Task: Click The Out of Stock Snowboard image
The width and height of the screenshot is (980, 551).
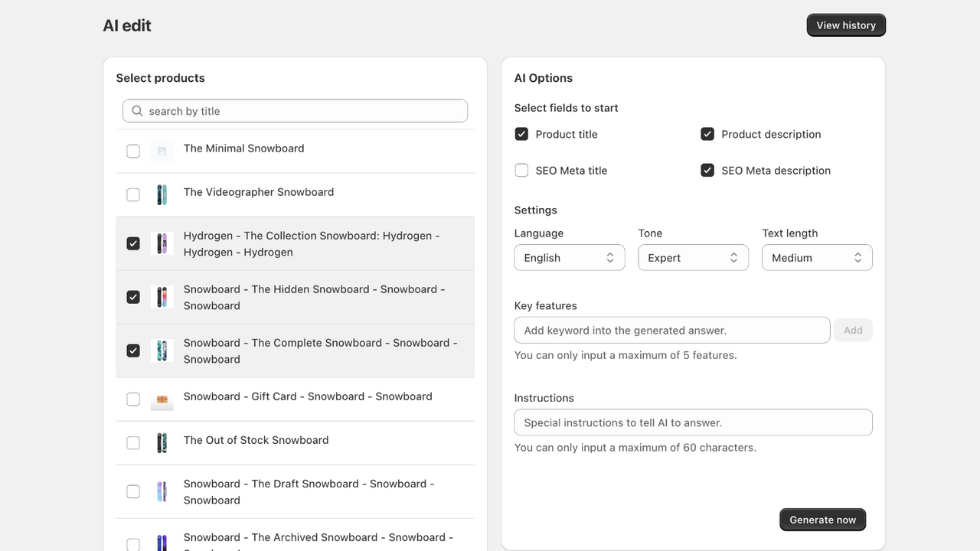Action: pos(162,442)
